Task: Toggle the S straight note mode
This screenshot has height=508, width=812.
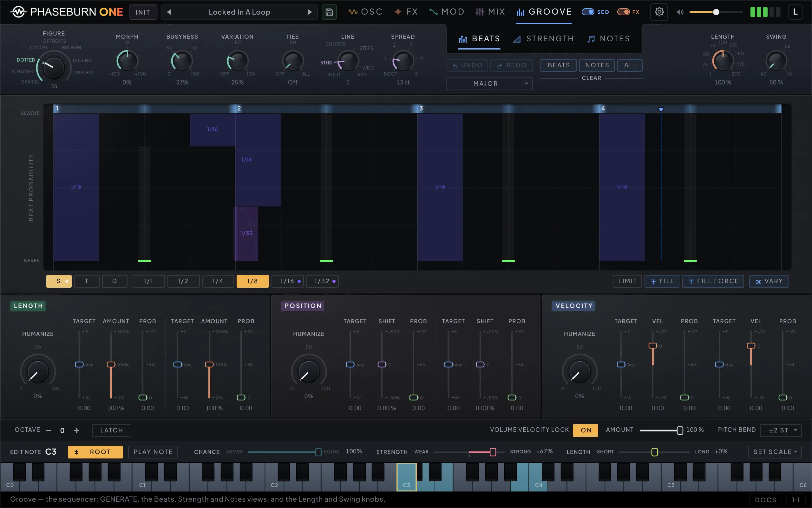Action: [x=59, y=281]
